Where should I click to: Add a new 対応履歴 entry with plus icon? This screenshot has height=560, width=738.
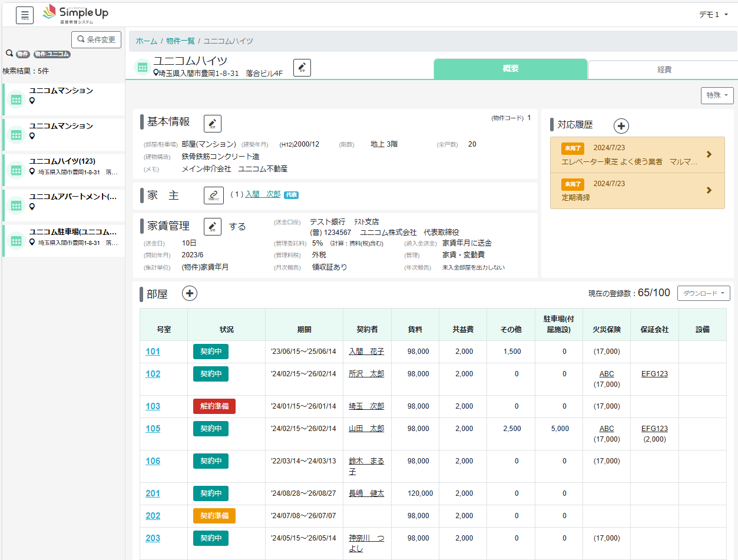tap(621, 125)
